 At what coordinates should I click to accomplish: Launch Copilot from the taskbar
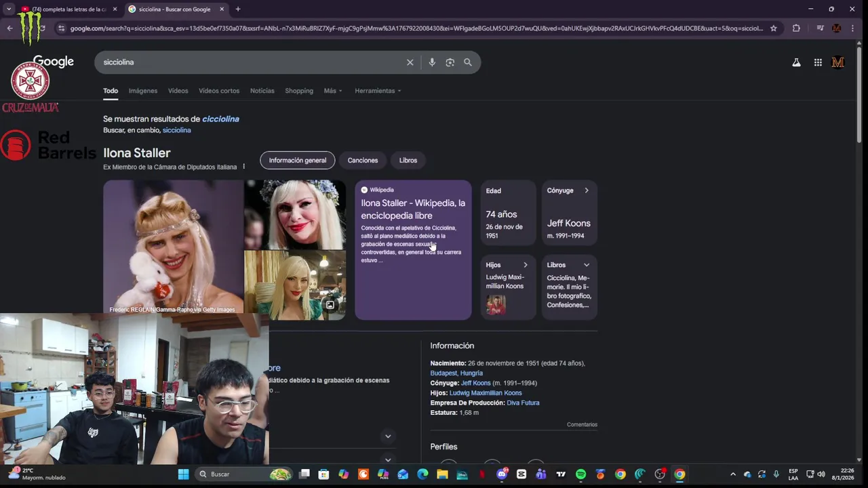(x=343, y=474)
